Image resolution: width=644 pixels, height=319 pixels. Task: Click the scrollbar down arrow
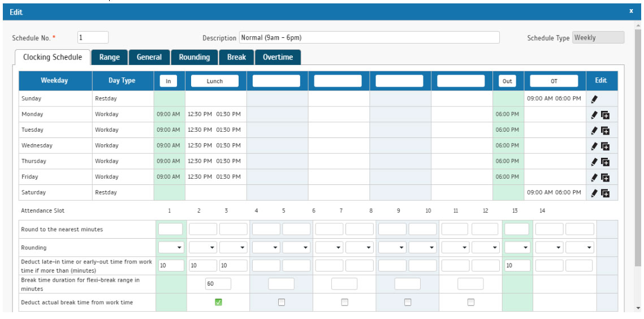(x=637, y=308)
